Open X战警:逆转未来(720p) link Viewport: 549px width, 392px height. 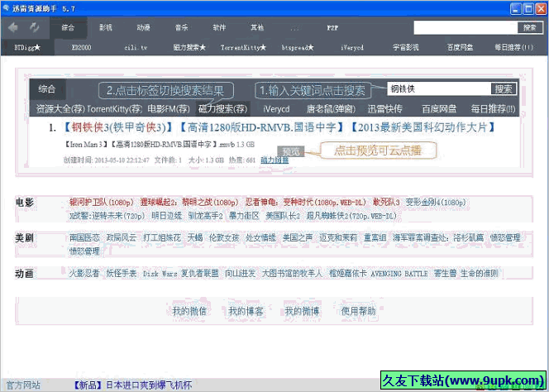point(107,216)
